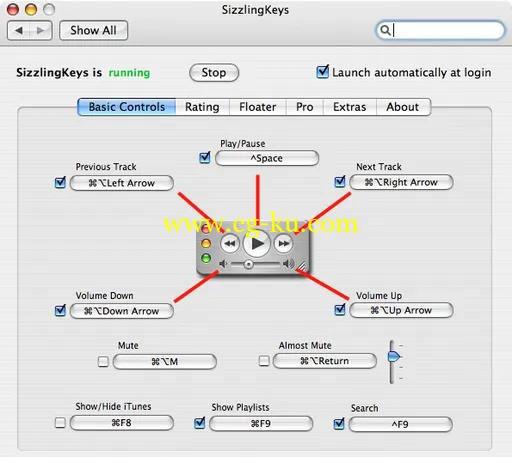
Task: Disable the Play/Pause hotkey checkbox
Action: point(205,157)
